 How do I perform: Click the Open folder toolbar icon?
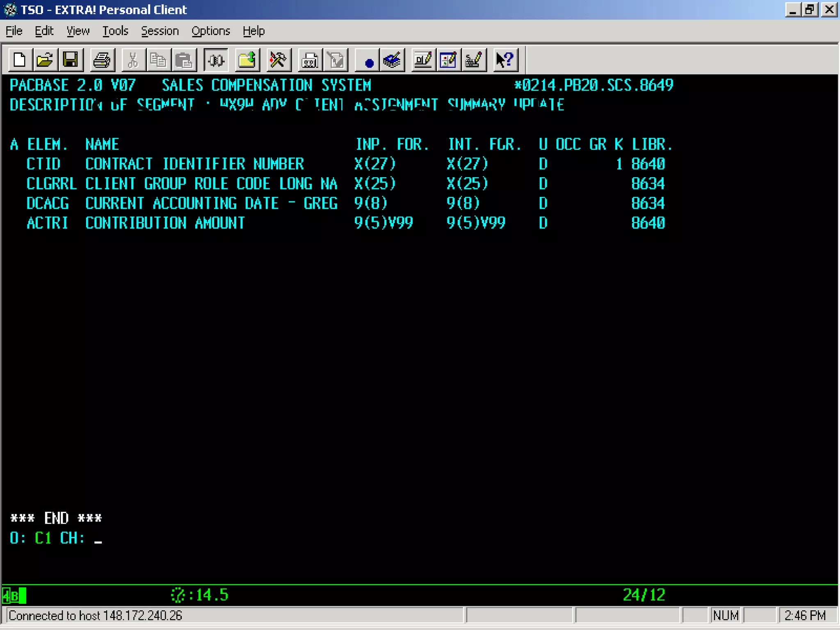(45, 60)
